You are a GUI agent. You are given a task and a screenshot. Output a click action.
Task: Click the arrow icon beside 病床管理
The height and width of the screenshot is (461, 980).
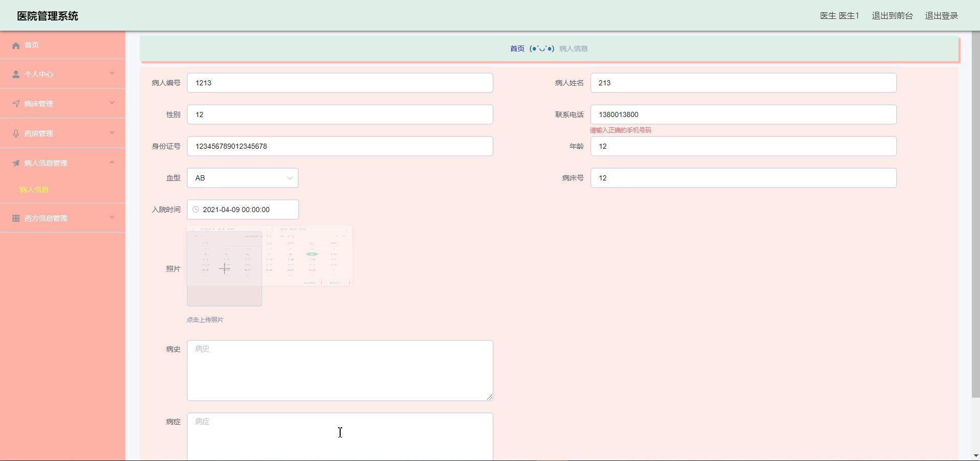pos(16,104)
